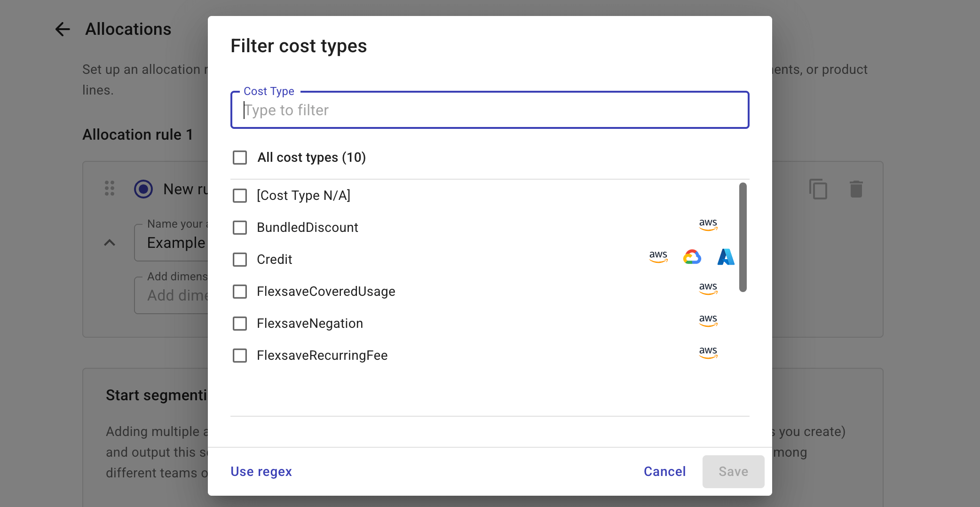Collapse the allocation rule with chevron
Viewport: 980px width, 507px height.
[x=110, y=243]
